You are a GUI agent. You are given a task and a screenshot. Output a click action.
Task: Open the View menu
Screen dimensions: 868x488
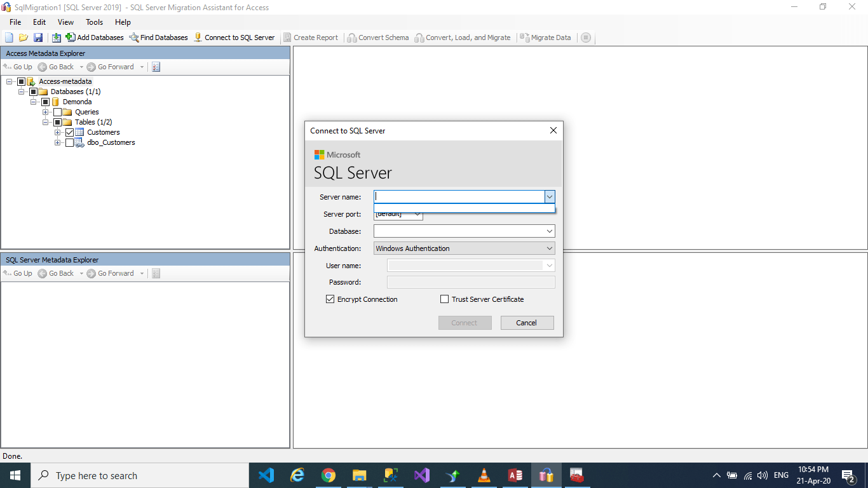coord(65,22)
